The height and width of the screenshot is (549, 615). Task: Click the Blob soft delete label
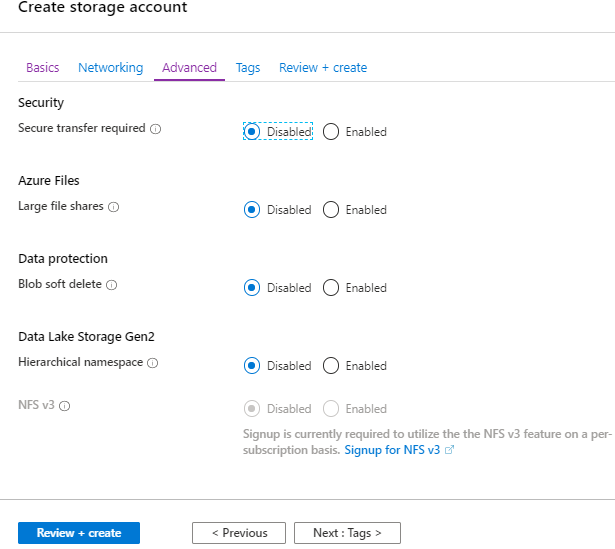tap(60, 284)
